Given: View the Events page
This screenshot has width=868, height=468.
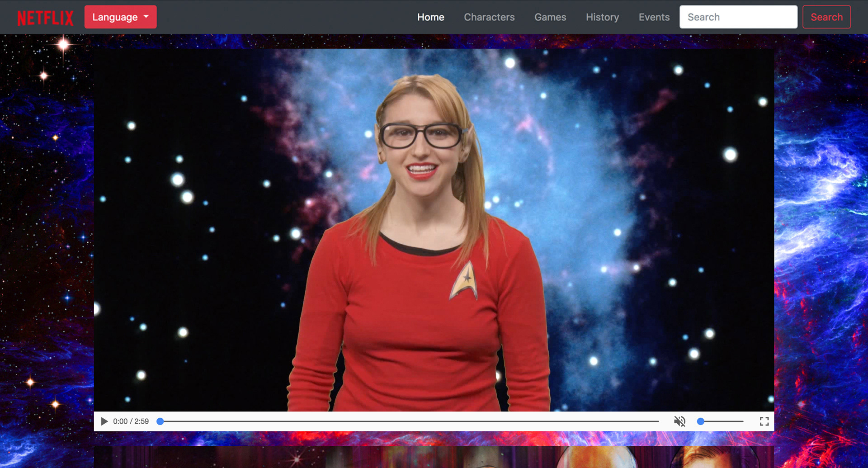Looking at the screenshot, I should point(654,17).
